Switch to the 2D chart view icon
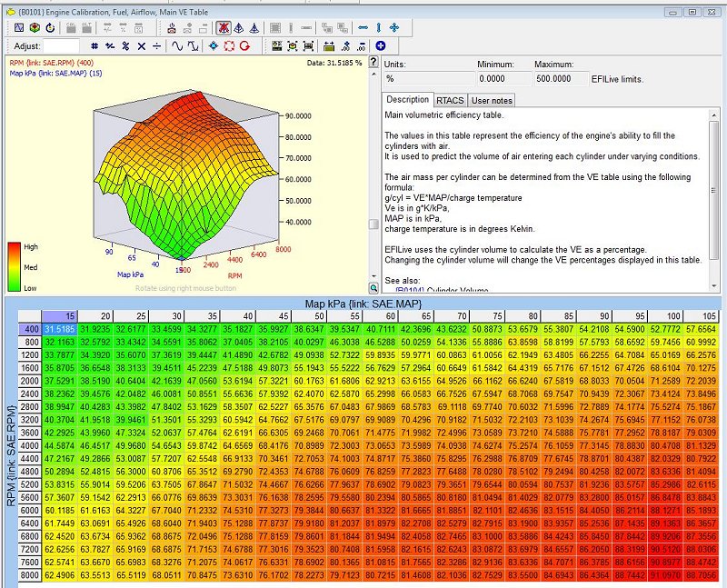This screenshot has width=727, height=588. point(19,28)
